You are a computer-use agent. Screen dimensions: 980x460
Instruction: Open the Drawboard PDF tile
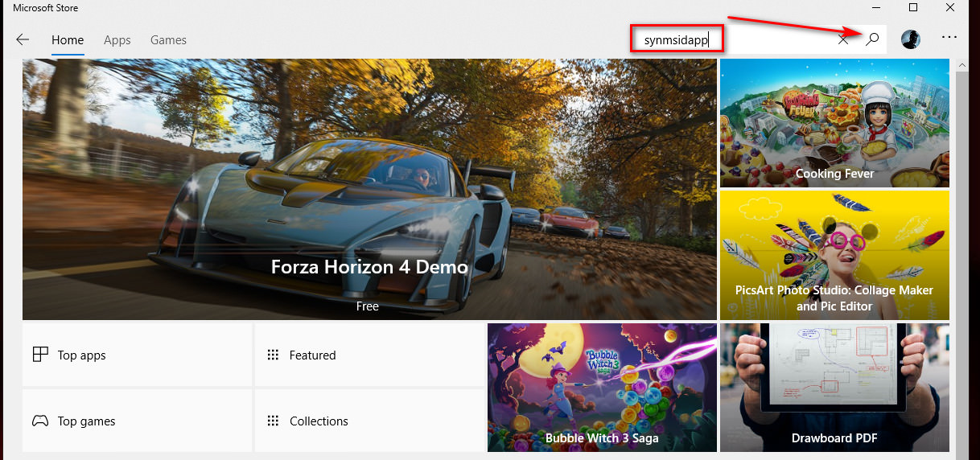[834, 388]
